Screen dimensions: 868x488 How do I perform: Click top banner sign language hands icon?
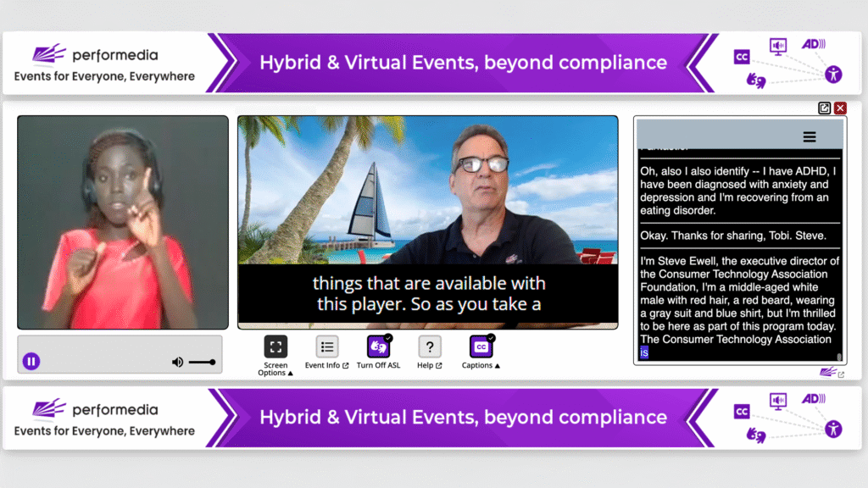coord(755,80)
